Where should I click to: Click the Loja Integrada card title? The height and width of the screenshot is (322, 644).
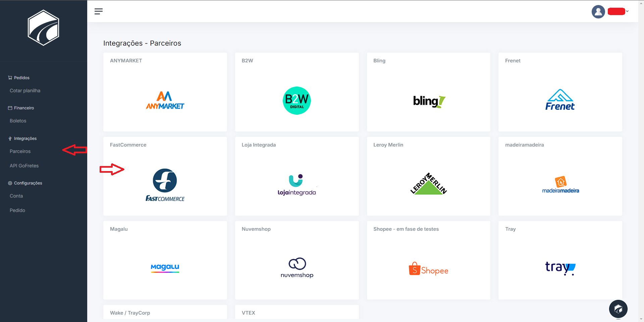[x=259, y=145]
